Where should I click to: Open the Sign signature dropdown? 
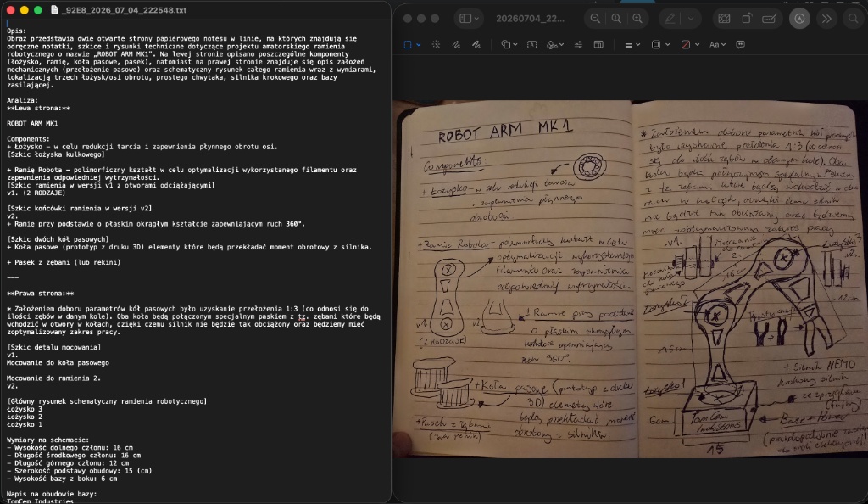[554, 44]
